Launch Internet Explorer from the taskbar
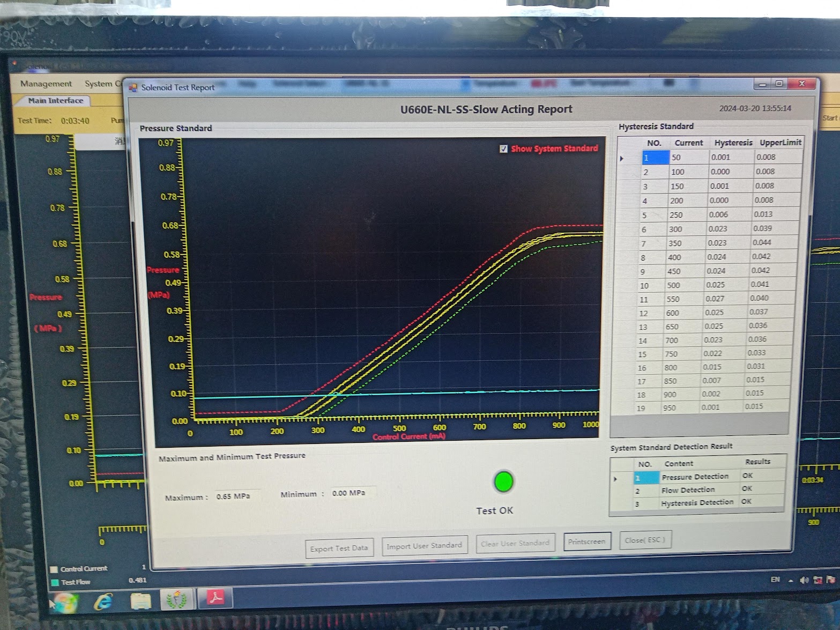The width and height of the screenshot is (840, 630). coord(103,602)
